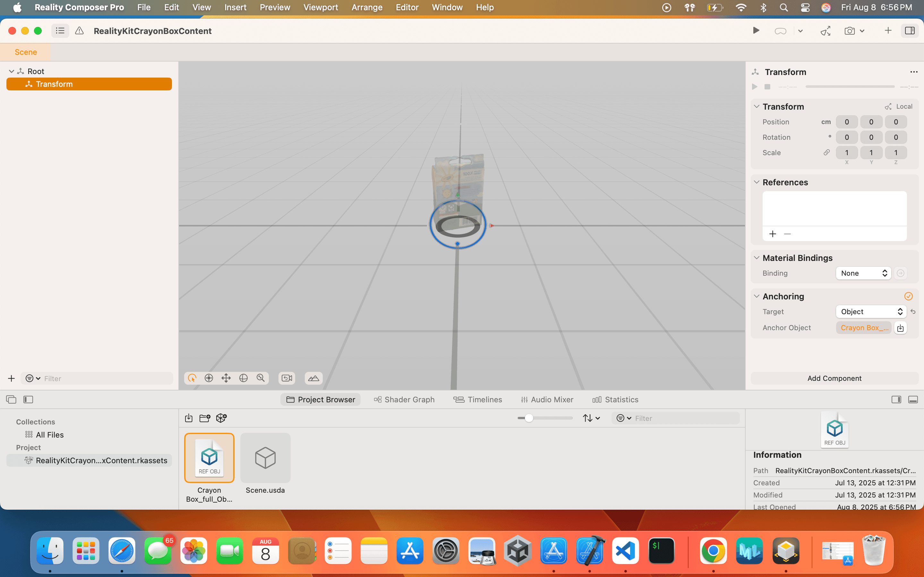Click the import file icon in Project Browser
The width and height of the screenshot is (924, 577).
[189, 418]
